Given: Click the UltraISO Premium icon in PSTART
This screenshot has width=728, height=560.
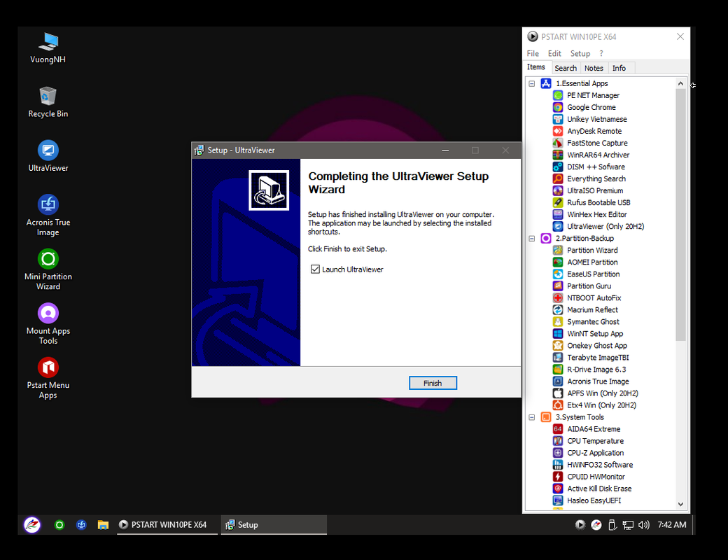Looking at the screenshot, I should [x=558, y=191].
